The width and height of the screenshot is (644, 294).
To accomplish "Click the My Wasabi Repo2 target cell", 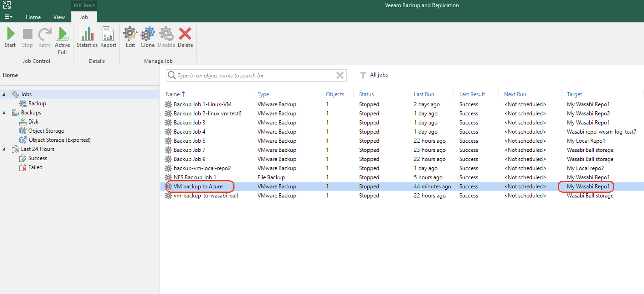I will tap(588, 113).
